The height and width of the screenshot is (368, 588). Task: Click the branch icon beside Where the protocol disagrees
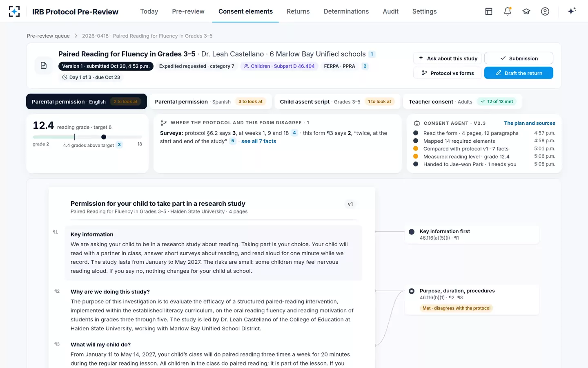(164, 123)
